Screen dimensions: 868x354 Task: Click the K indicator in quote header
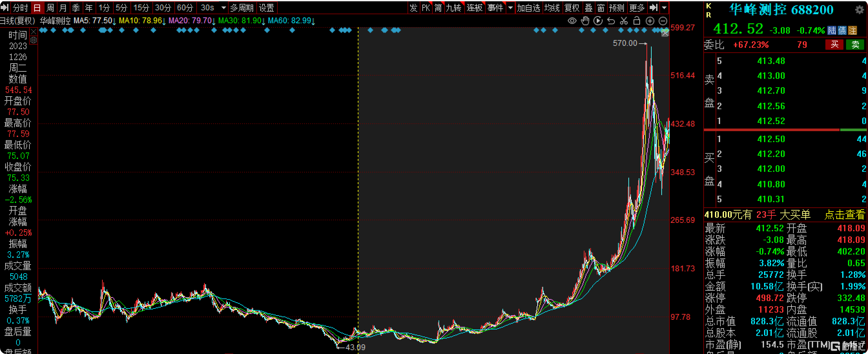(708, 6)
